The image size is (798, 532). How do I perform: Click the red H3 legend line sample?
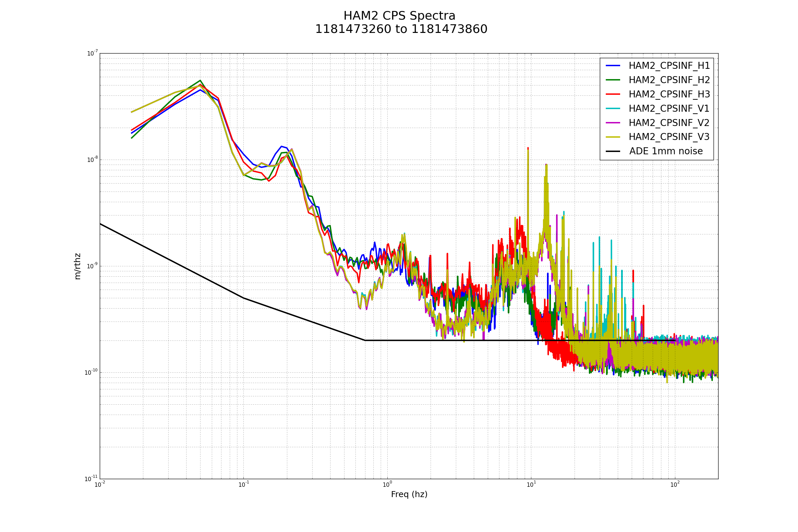[x=613, y=94]
